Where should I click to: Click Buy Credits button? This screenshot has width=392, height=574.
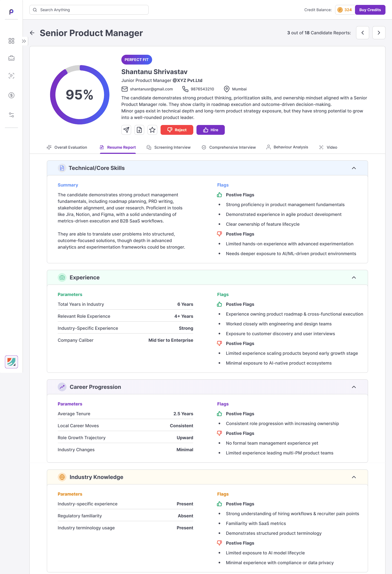pyautogui.click(x=370, y=10)
